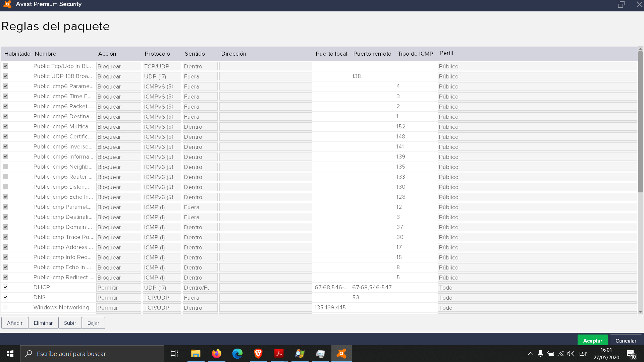Open the notification center icon

(x=631, y=354)
